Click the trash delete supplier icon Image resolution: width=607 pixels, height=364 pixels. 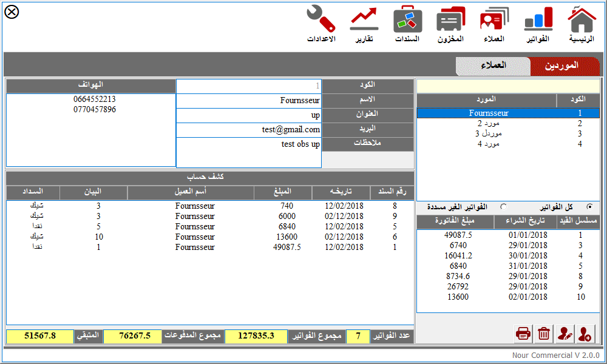(544, 333)
